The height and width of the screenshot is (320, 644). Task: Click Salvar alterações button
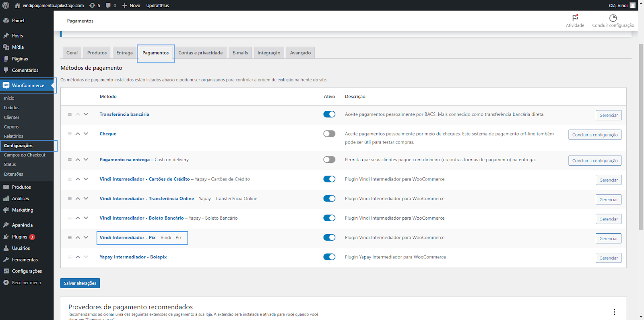(x=80, y=283)
